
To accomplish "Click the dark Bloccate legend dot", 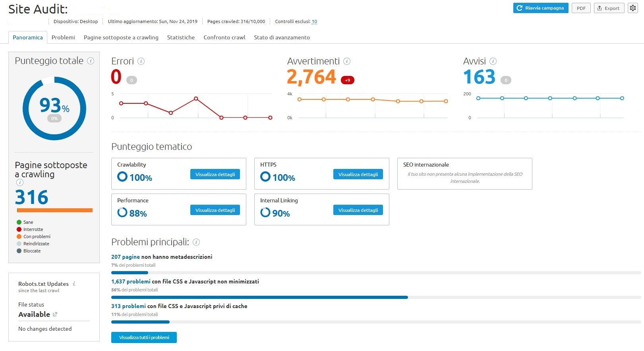I will (x=19, y=251).
